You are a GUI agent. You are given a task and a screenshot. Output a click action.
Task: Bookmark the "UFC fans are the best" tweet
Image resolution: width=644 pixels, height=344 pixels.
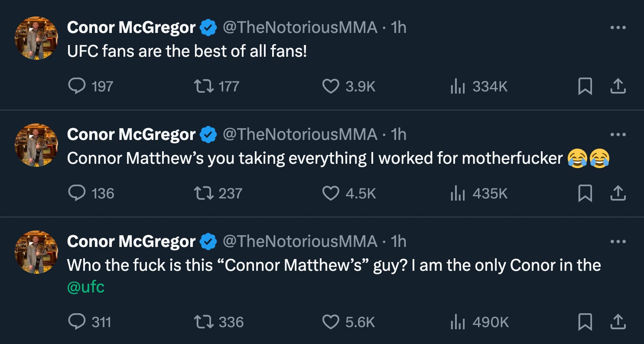tap(585, 87)
